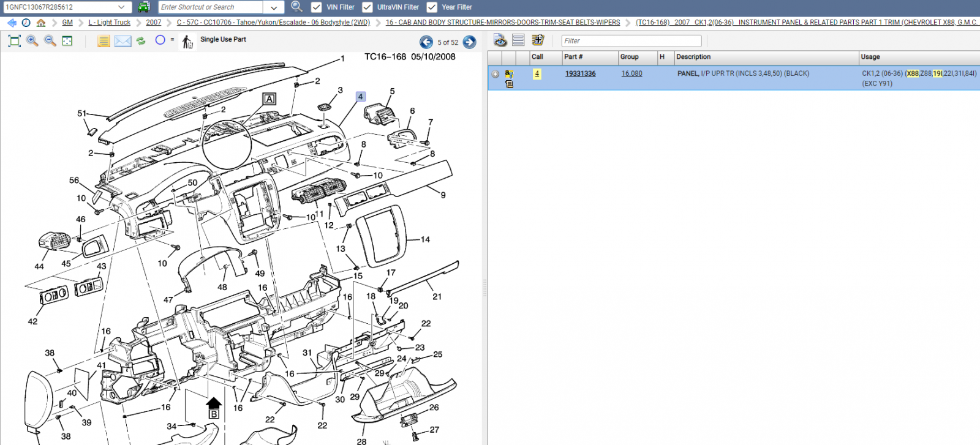Click callout number 4 in table

click(x=537, y=74)
